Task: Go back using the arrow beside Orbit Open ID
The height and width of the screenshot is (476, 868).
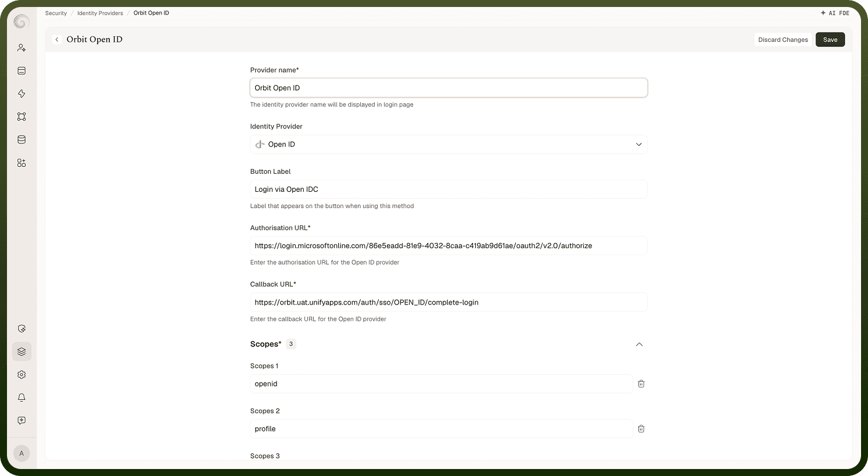Action: (x=57, y=40)
